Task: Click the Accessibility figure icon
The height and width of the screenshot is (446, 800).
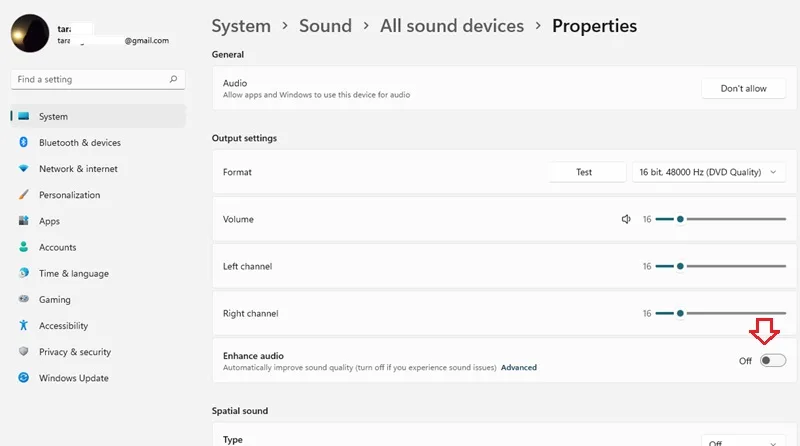Action: pyautogui.click(x=23, y=325)
